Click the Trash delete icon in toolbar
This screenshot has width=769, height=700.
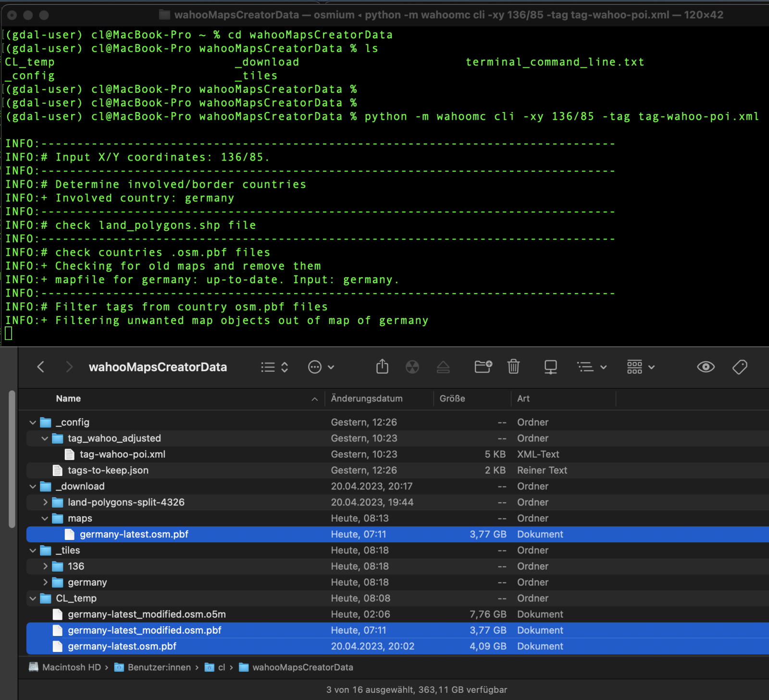tap(513, 367)
